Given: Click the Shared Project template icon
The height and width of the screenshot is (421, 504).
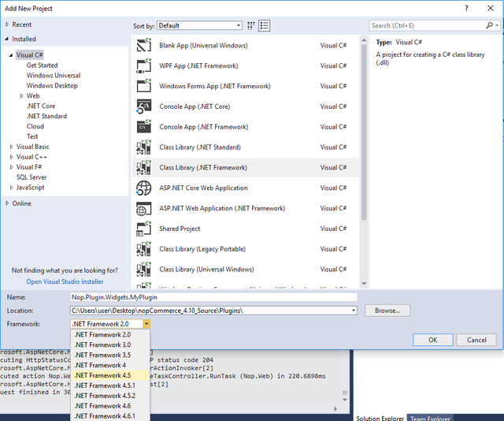Looking at the screenshot, I should pyautogui.click(x=143, y=229).
